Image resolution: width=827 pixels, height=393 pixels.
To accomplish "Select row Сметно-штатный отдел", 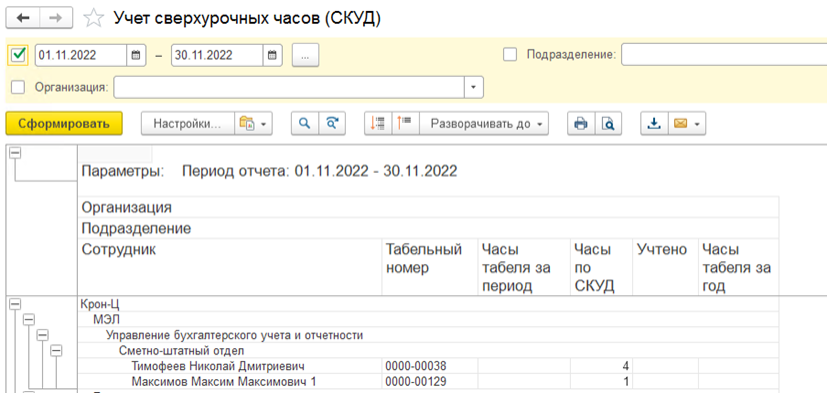I will pyautogui.click(x=428, y=350).
